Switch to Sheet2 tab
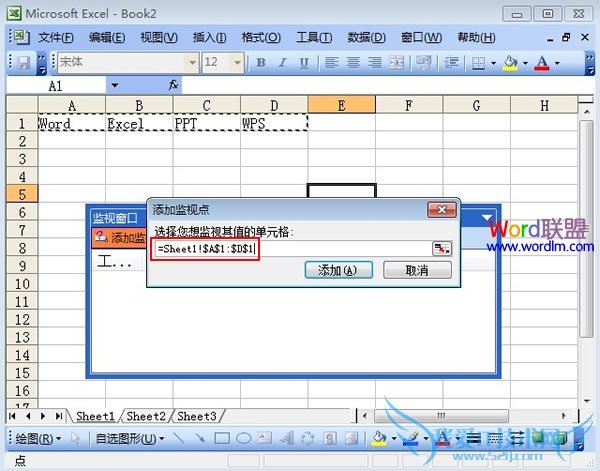600x471 pixels. tap(146, 416)
